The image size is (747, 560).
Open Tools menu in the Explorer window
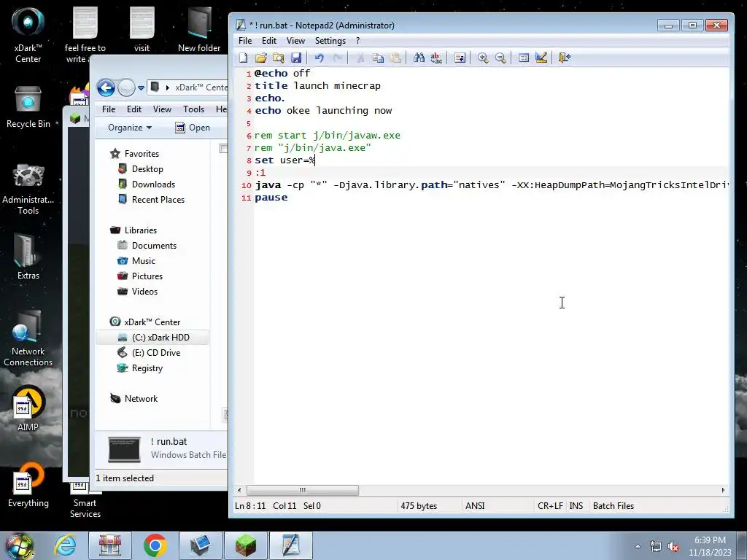tap(193, 109)
